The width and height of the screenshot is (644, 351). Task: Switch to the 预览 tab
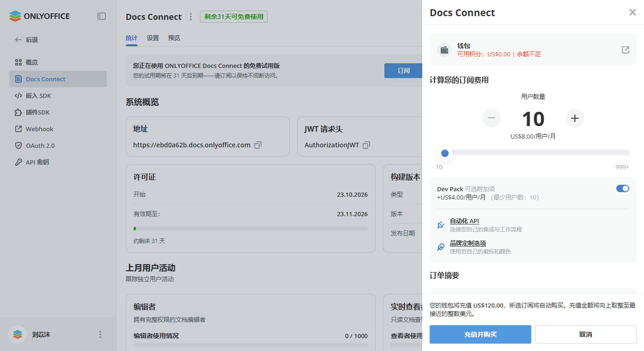pyautogui.click(x=174, y=38)
